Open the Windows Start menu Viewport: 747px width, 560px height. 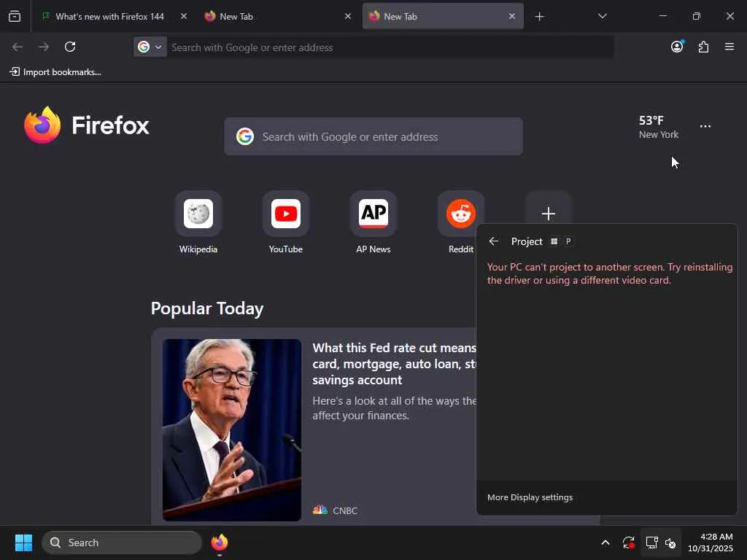[23, 542]
